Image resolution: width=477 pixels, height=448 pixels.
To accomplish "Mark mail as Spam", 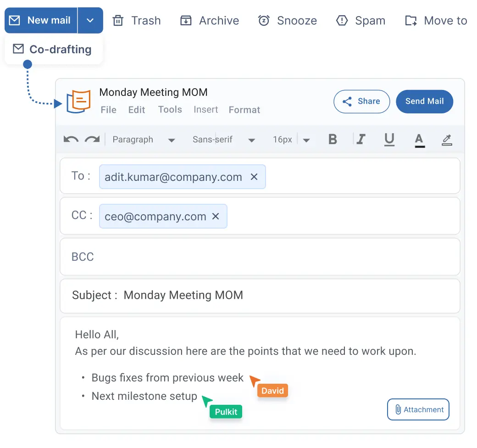I will pyautogui.click(x=361, y=21).
